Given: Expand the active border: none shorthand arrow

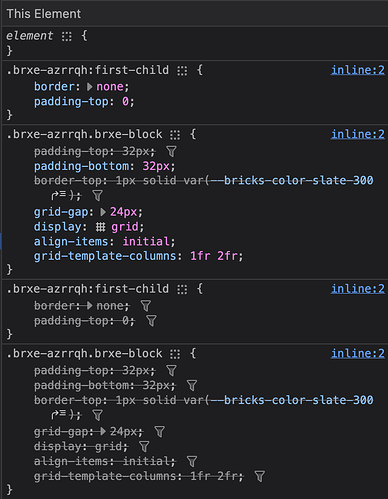Looking at the screenshot, I should click(x=89, y=87).
